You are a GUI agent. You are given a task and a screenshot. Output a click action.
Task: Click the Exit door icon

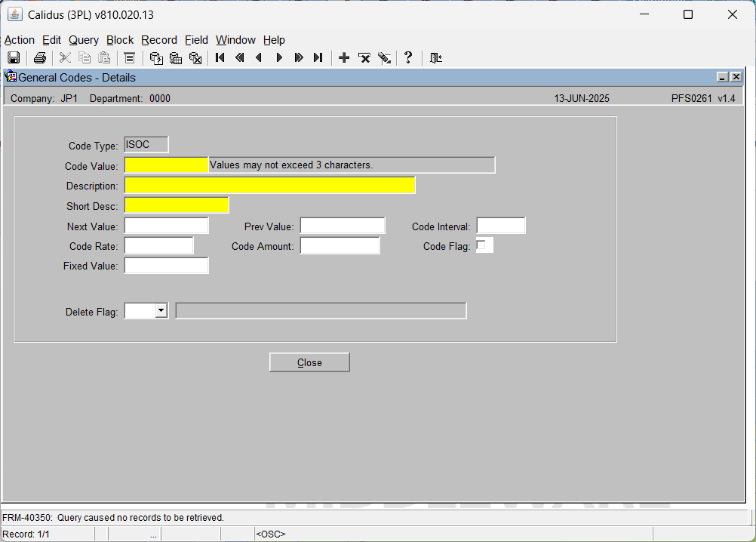[436, 58]
